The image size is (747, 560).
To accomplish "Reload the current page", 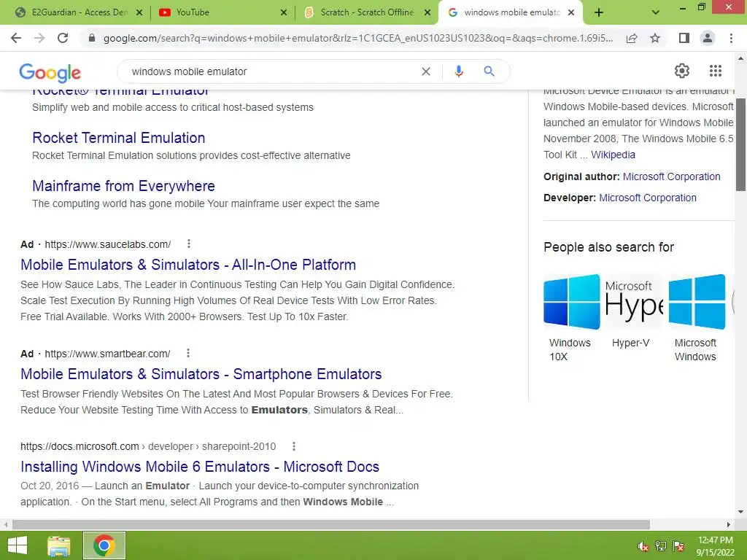I will click(x=63, y=38).
